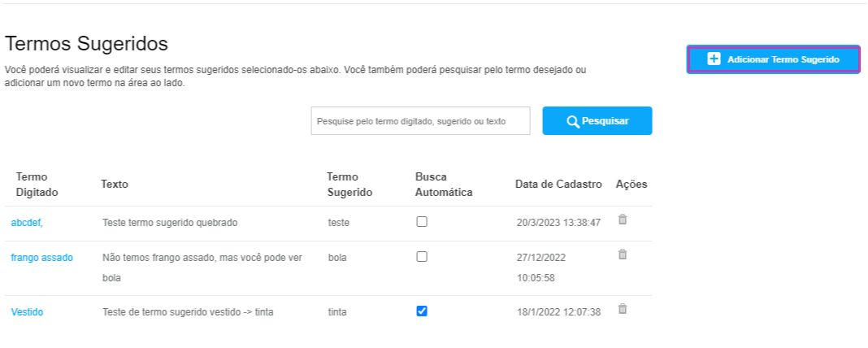
Task: Edit the Vestido suggested term link
Action: point(27,312)
